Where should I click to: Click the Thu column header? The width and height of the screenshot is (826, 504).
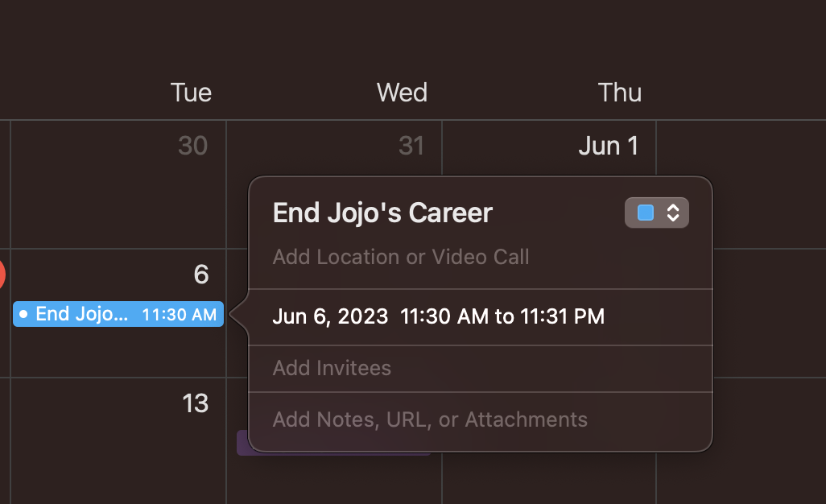(x=619, y=93)
